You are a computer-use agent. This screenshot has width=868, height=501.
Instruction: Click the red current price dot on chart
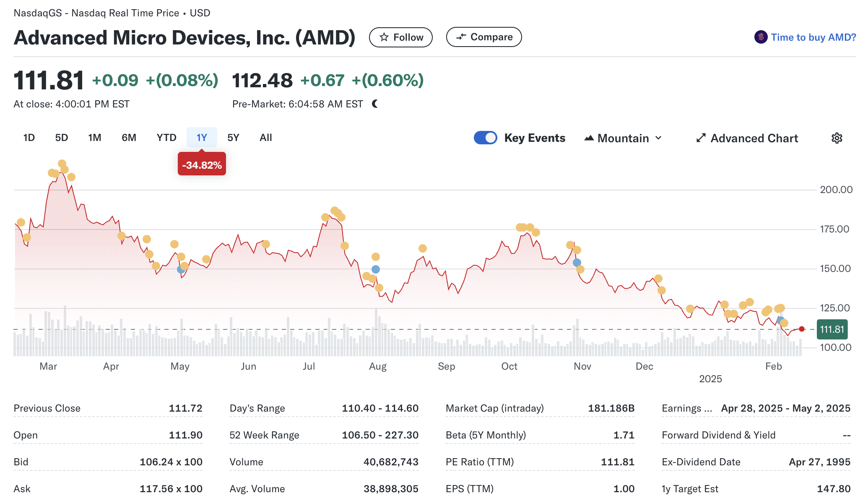[801, 329]
